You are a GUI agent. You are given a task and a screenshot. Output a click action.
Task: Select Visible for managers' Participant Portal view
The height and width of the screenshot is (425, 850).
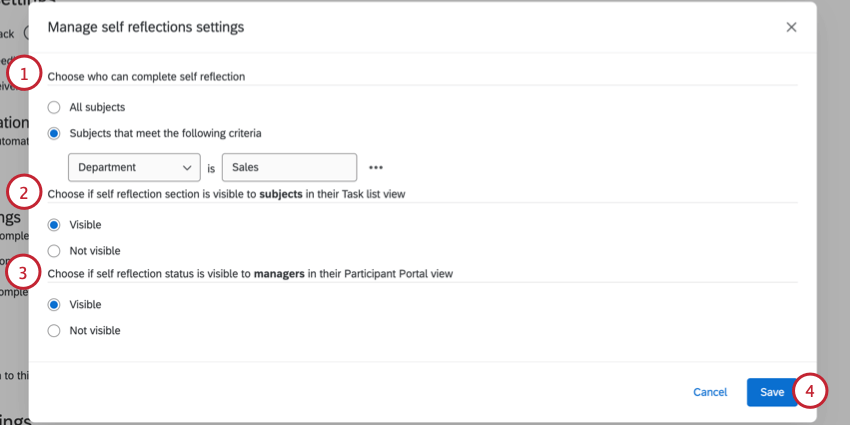[54, 304]
